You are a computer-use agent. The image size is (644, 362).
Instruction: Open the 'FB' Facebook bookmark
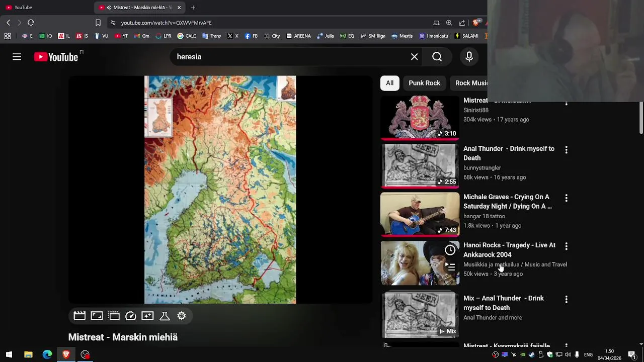pos(251,36)
